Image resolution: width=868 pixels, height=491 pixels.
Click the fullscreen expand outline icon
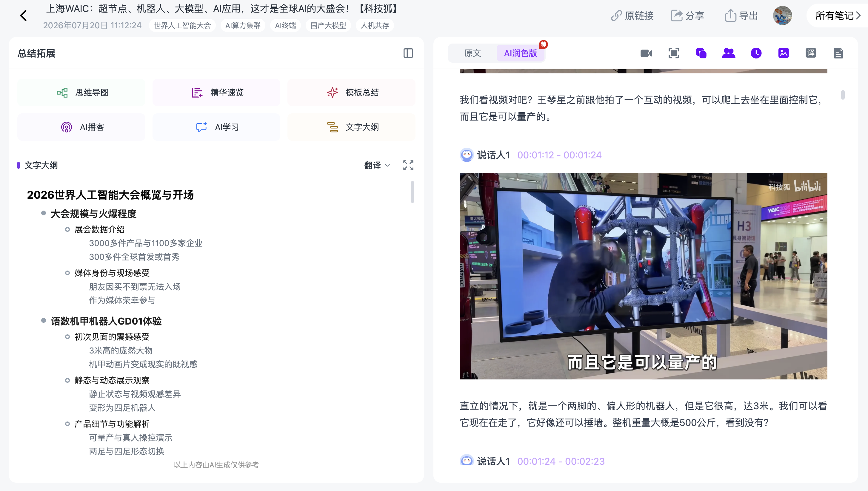coord(408,165)
